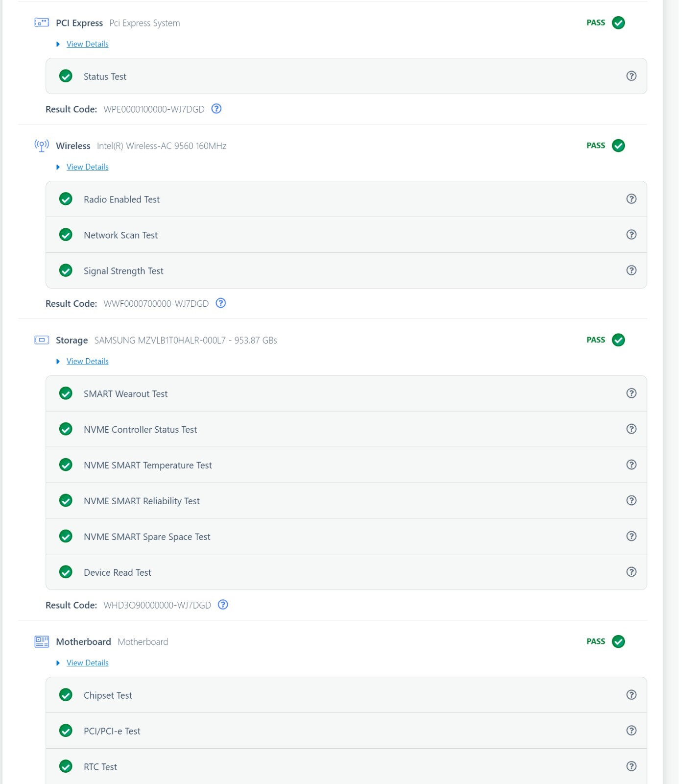The height and width of the screenshot is (784, 692).
Task: Click the Motherboard section icon
Action: coord(42,641)
